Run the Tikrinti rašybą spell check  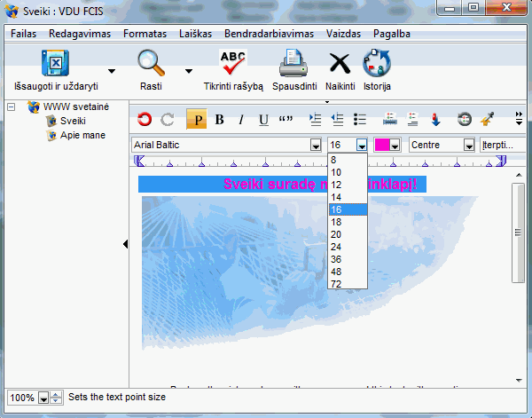click(233, 64)
